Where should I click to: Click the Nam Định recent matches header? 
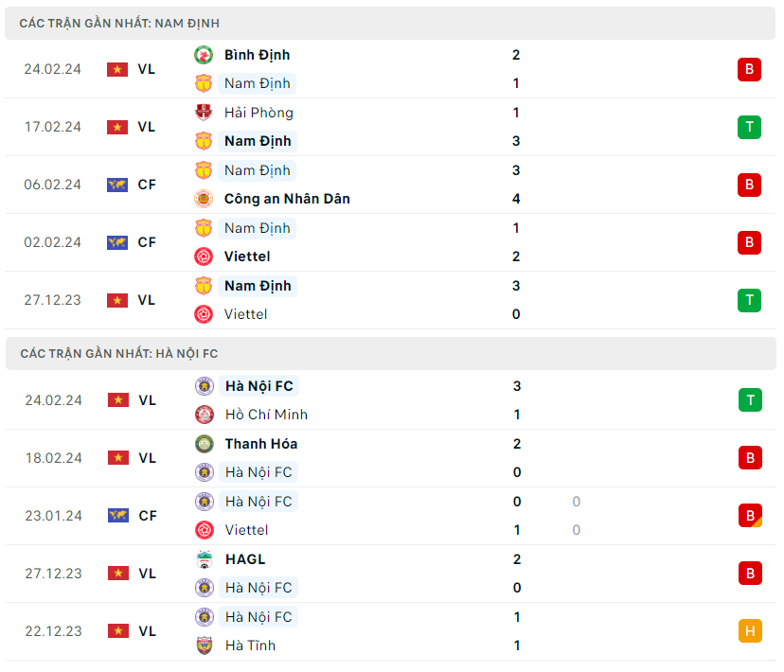click(119, 23)
